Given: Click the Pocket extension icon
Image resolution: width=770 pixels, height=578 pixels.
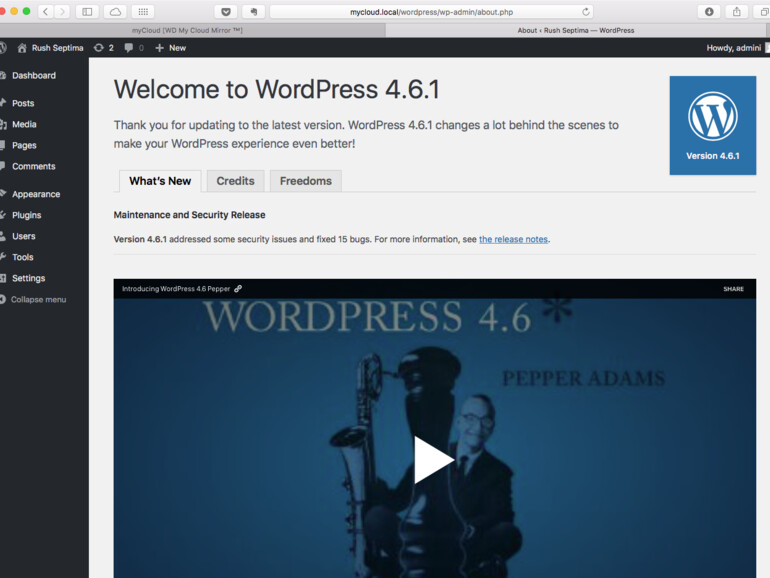Looking at the screenshot, I should point(226,12).
